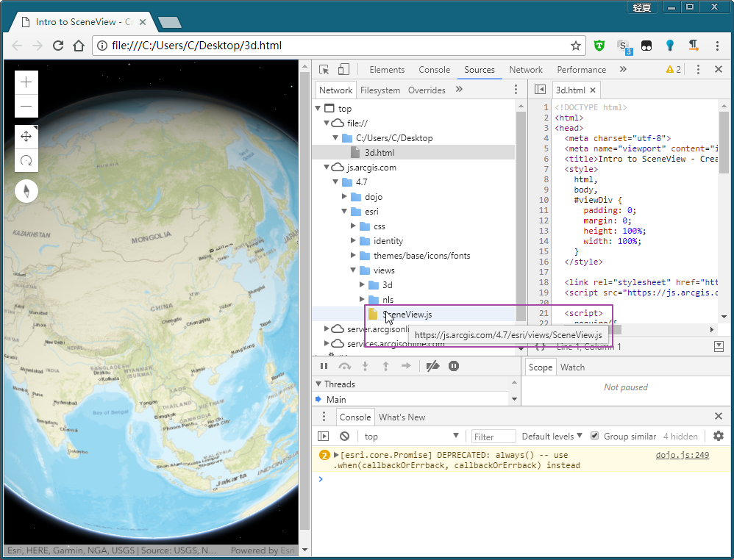The image size is (734, 560).
Task: Pause script execution
Action: pyautogui.click(x=324, y=366)
